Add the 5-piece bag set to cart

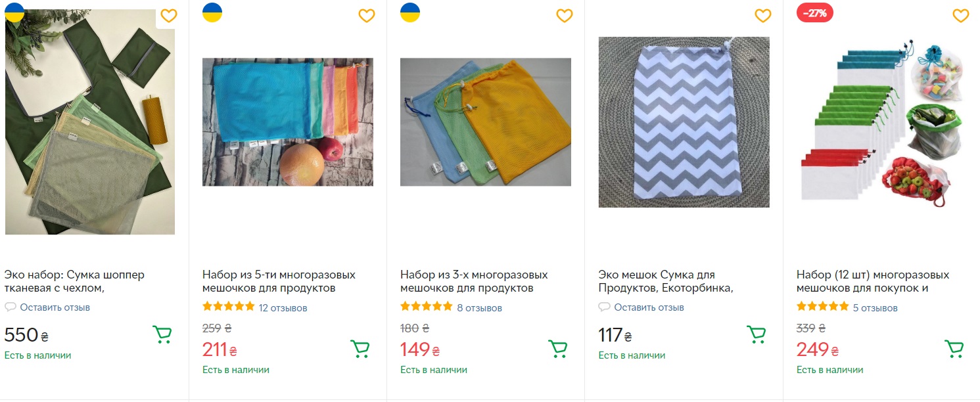click(x=360, y=349)
